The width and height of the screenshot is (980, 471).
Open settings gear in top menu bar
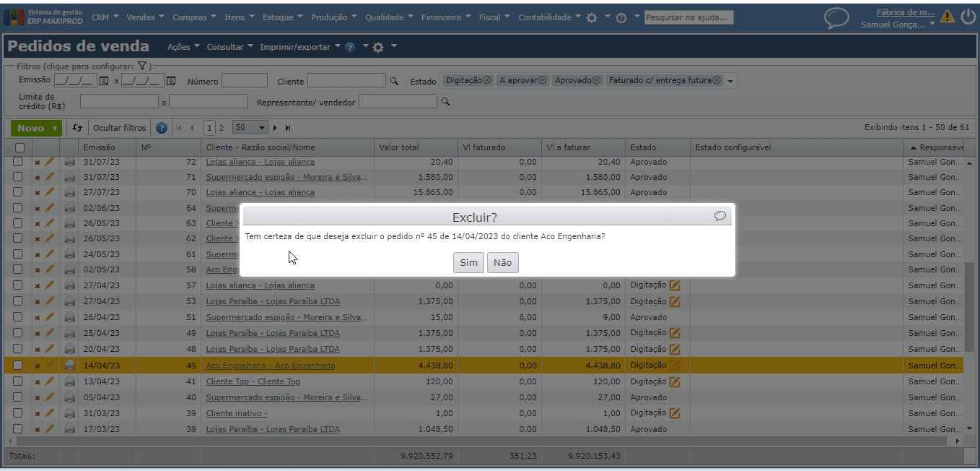[592, 18]
